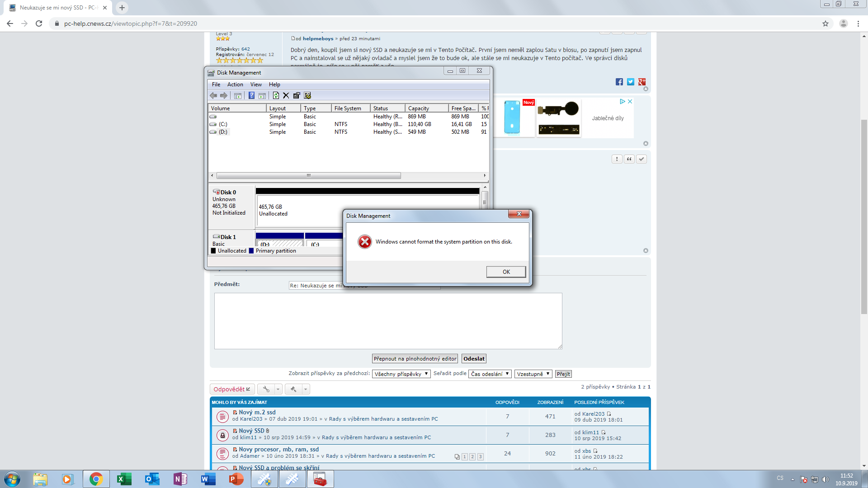Open the View menu in Disk Management
Screen dimensions: 868x488
pos(256,84)
